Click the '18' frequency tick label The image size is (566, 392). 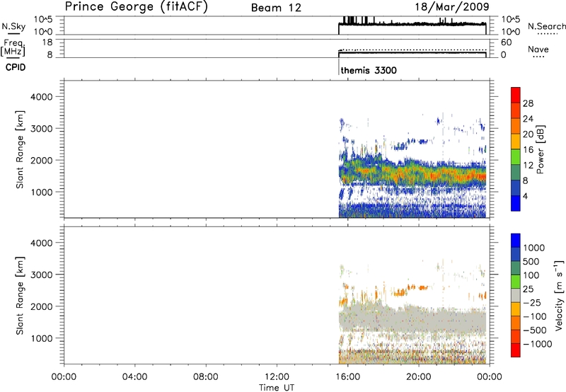pos(47,42)
